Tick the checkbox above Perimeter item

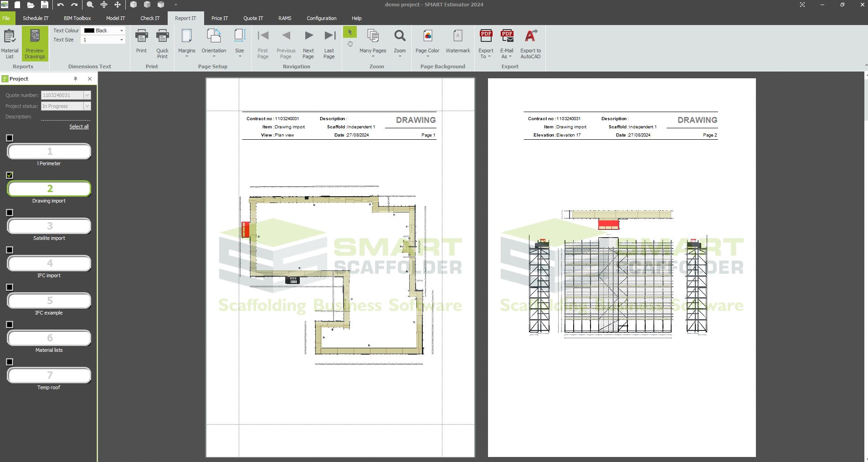pos(10,138)
